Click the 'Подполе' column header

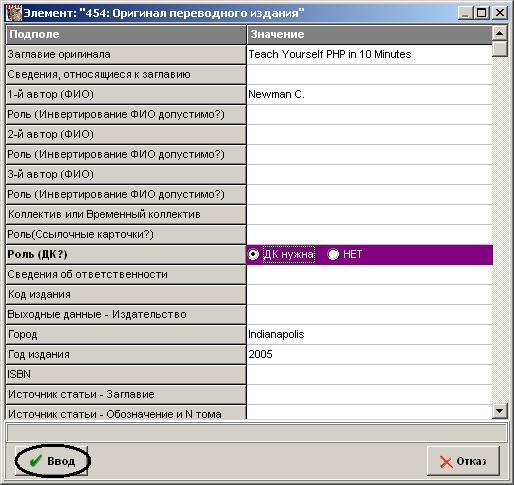(126, 34)
